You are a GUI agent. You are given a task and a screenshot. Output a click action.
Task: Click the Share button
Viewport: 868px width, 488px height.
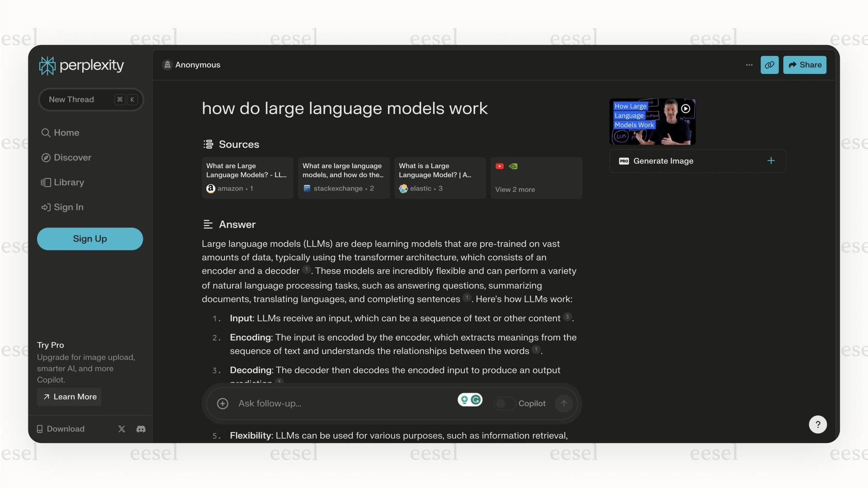(x=804, y=65)
